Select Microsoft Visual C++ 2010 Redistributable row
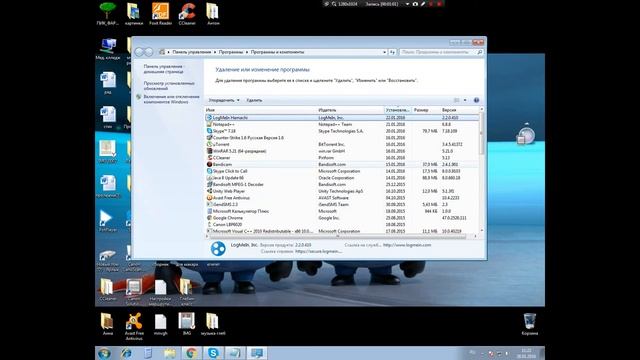The width and height of the screenshot is (640, 360). coord(342,231)
